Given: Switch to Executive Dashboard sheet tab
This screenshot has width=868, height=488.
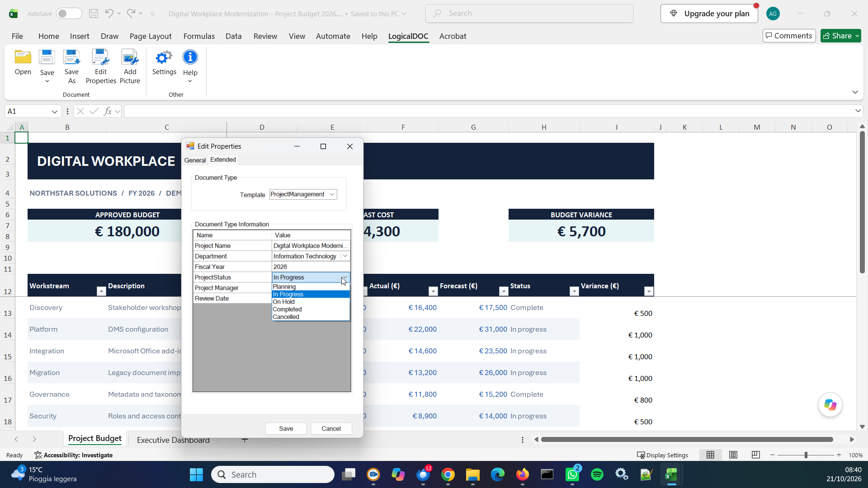Looking at the screenshot, I should 173,440.
